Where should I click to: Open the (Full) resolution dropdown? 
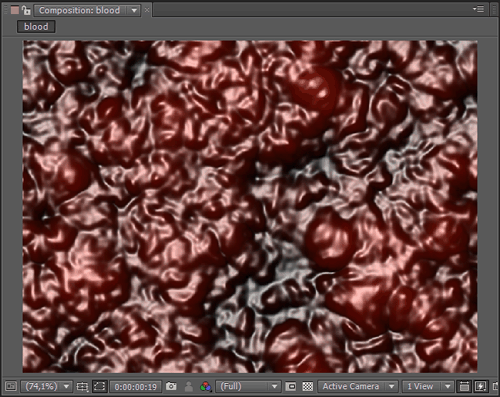(x=248, y=386)
